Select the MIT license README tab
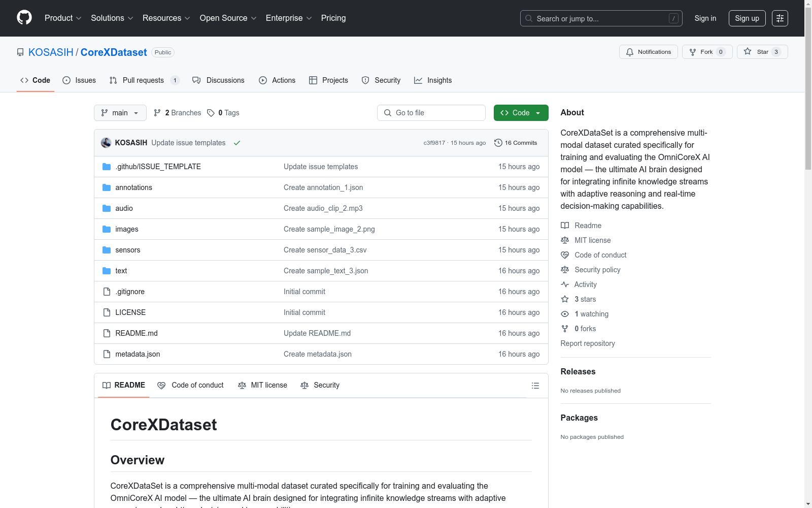The width and height of the screenshot is (812, 508). pos(262,386)
